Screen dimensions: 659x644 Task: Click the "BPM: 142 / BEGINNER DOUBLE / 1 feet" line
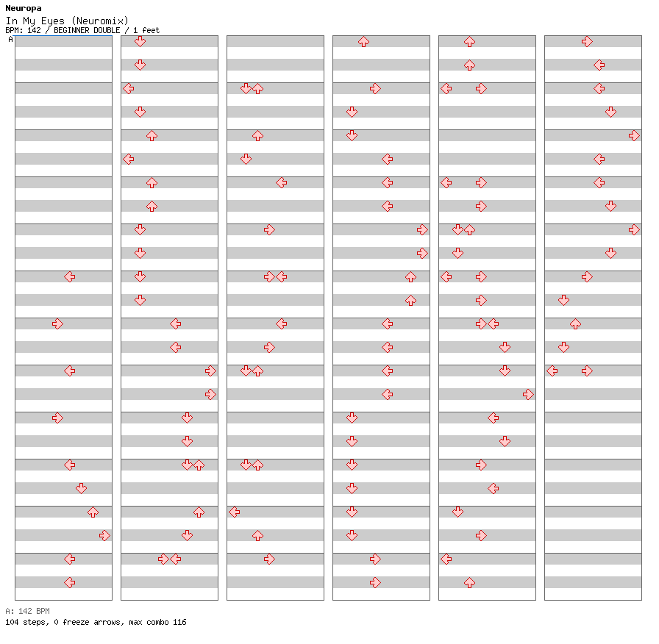pos(82,30)
